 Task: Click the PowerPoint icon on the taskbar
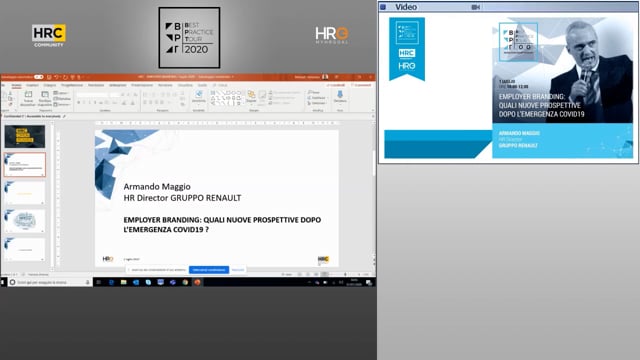tap(197, 282)
